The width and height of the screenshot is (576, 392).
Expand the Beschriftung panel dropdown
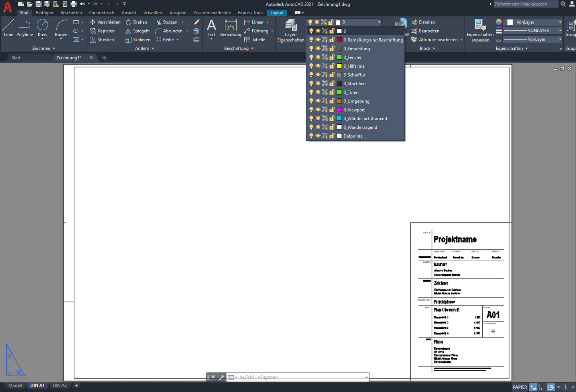239,49
